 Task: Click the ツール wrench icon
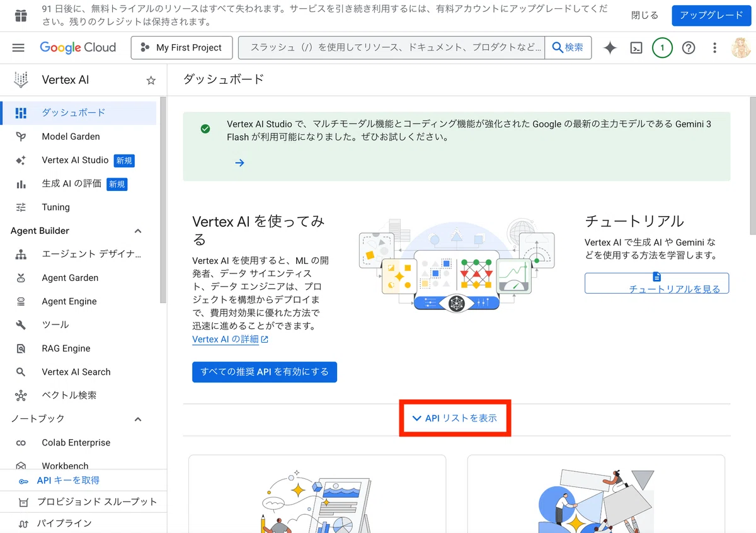[x=21, y=325]
